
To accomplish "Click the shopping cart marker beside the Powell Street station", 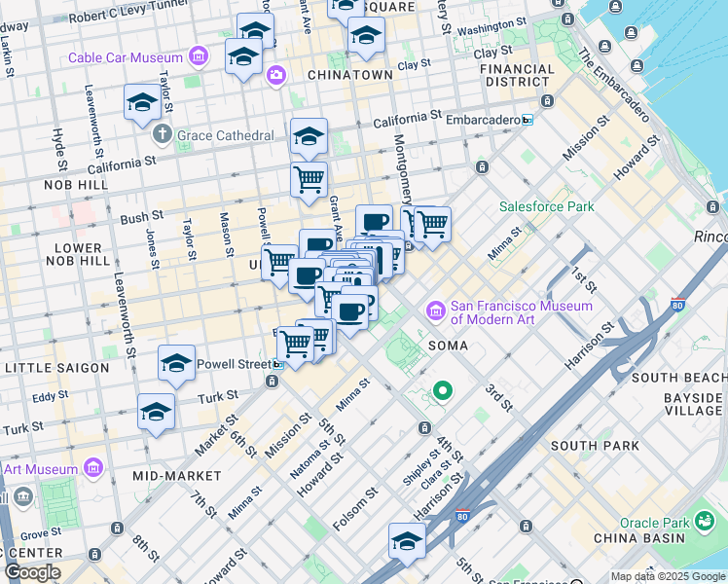I will point(295,347).
